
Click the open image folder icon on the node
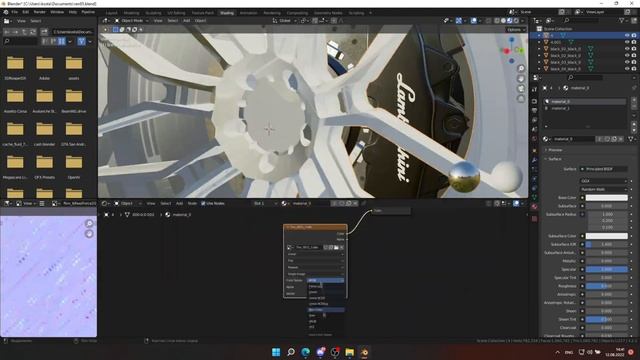[x=336, y=247]
